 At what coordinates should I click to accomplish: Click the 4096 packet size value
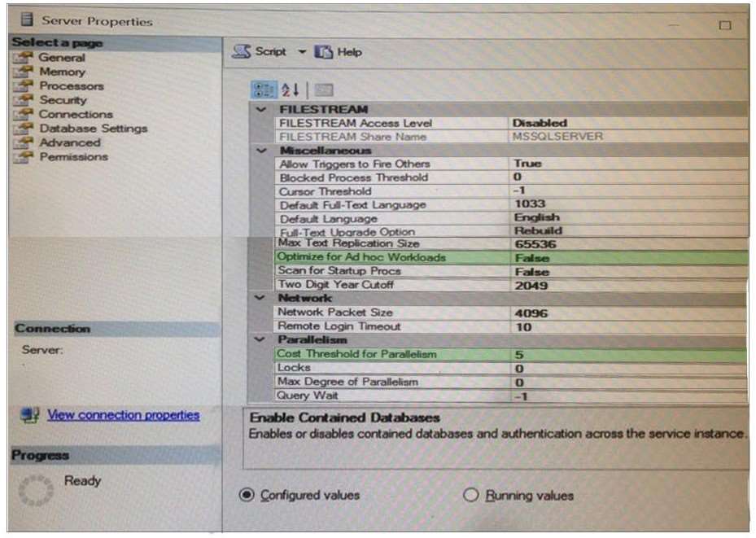point(531,313)
